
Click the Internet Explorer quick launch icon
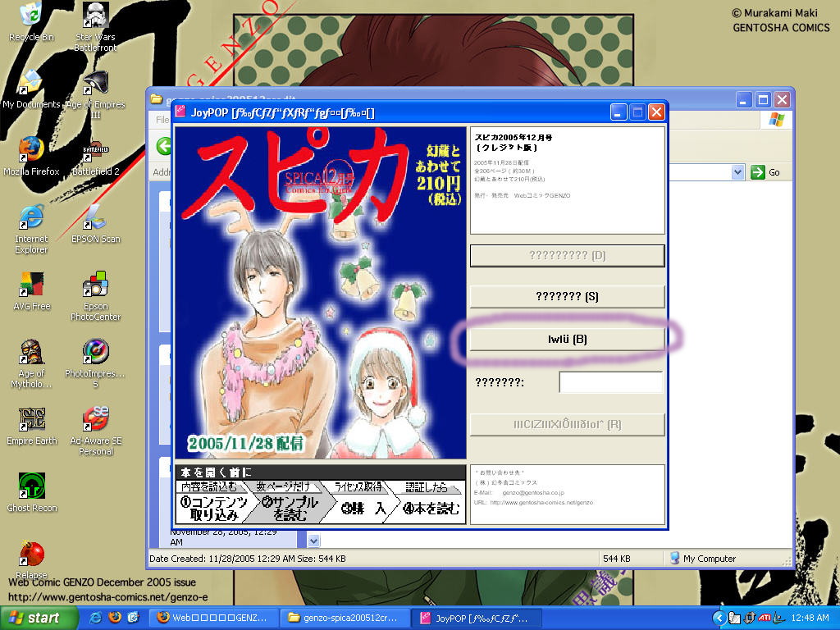coord(96,617)
